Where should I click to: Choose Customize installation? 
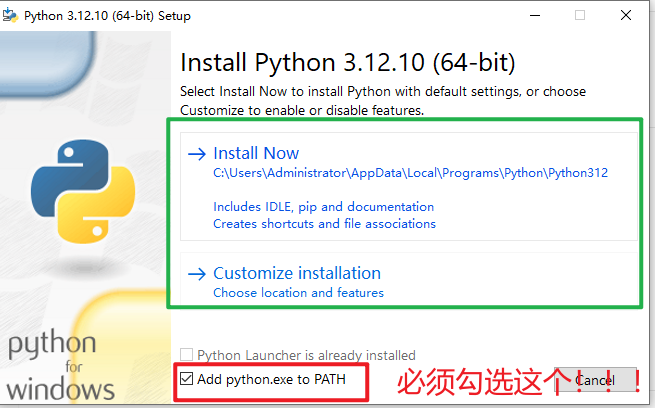pyautogui.click(x=408, y=279)
